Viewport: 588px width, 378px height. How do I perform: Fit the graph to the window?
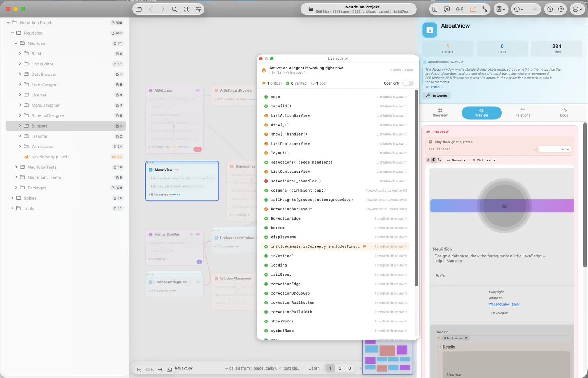[x=169, y=370]
